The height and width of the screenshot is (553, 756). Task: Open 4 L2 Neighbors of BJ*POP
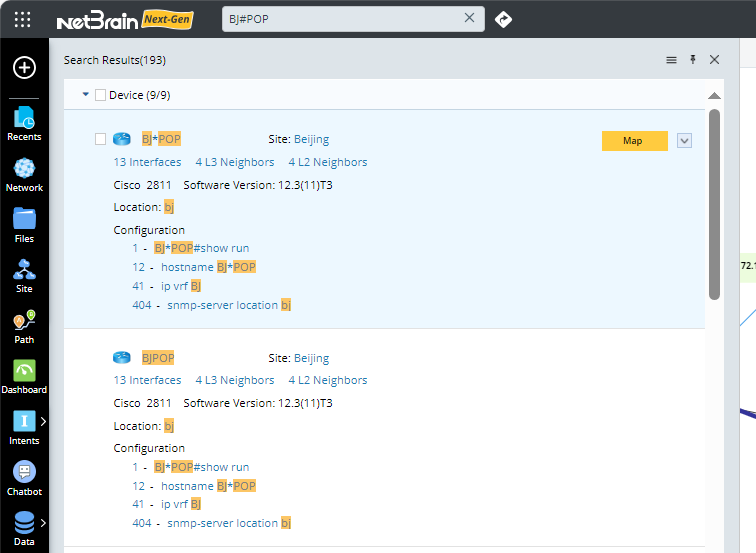(x=328, y=162)
